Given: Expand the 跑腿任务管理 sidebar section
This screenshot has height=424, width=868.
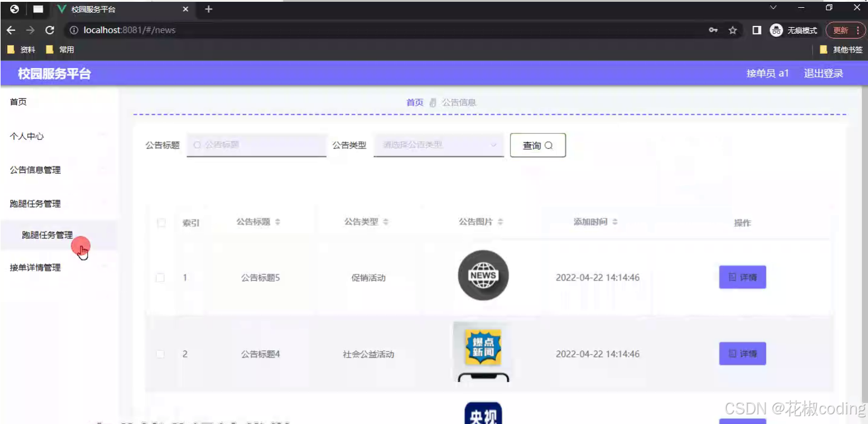Looking at the screenshot, I should pyautogui.click(x=34, y=203).
